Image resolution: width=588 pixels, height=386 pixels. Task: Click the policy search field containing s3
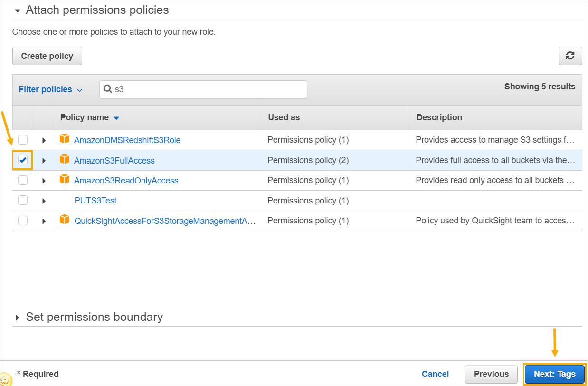pyautogui.click(x=203, y=89)
